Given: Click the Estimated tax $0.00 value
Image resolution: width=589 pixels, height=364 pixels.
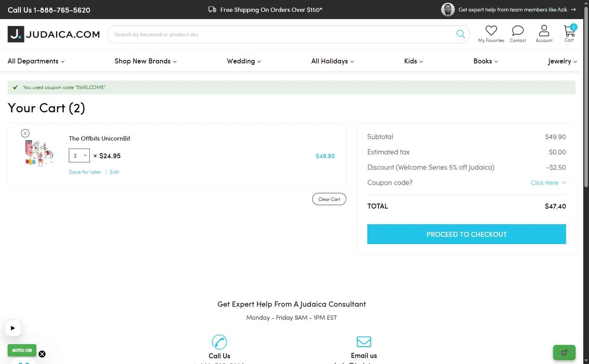Looking at the screenshot, I should (x=557, y=152).
